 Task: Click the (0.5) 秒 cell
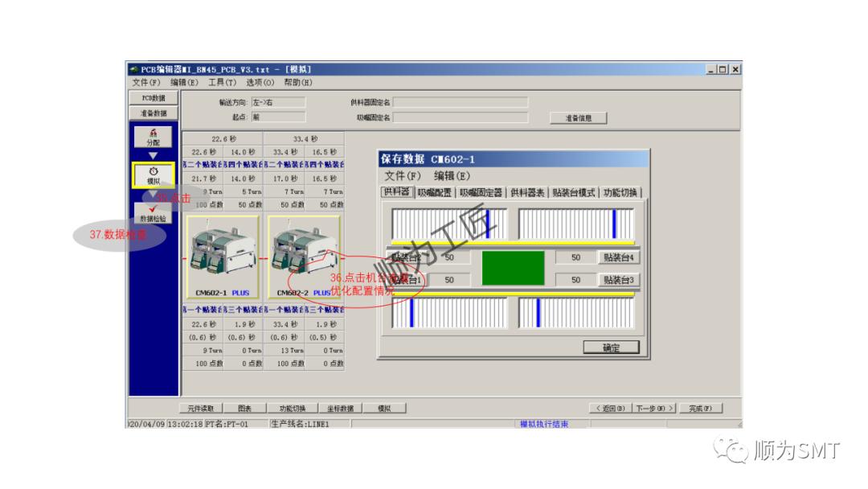click(x=325, y=337)
